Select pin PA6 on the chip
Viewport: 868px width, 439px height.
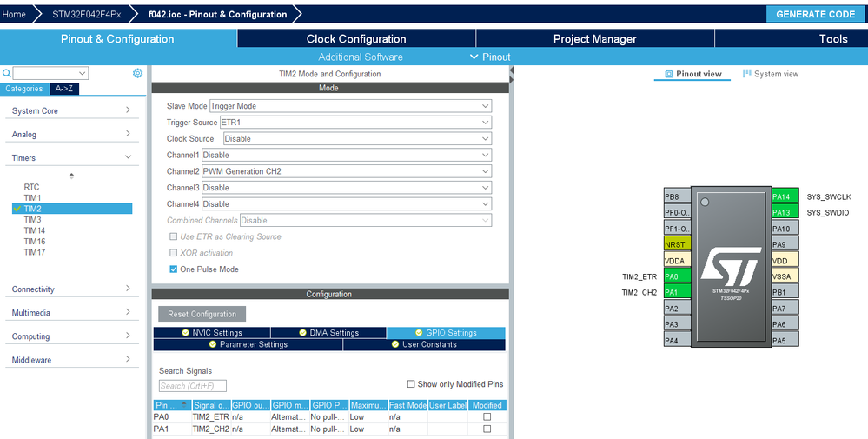(785, 324)
